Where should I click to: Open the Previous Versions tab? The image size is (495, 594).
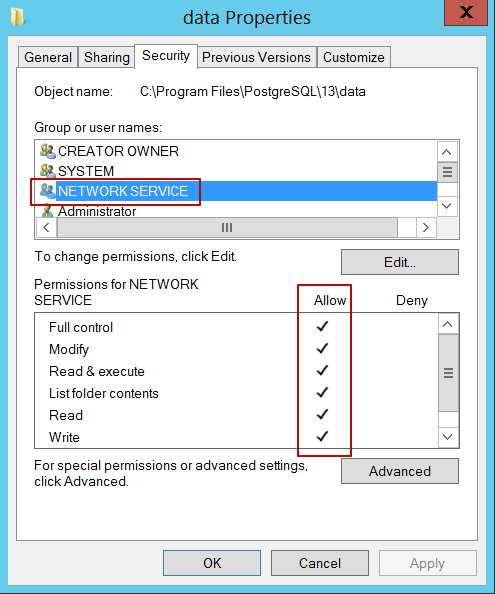click(256, 57)
